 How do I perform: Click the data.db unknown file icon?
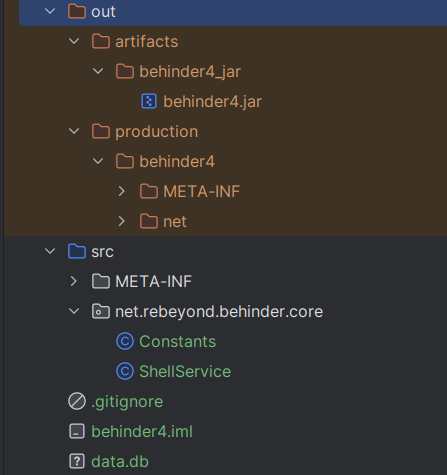[77, 461]
